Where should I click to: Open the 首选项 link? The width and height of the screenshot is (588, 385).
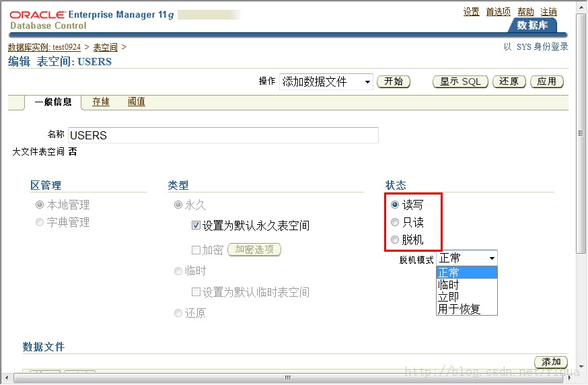(x=498, y=11)
